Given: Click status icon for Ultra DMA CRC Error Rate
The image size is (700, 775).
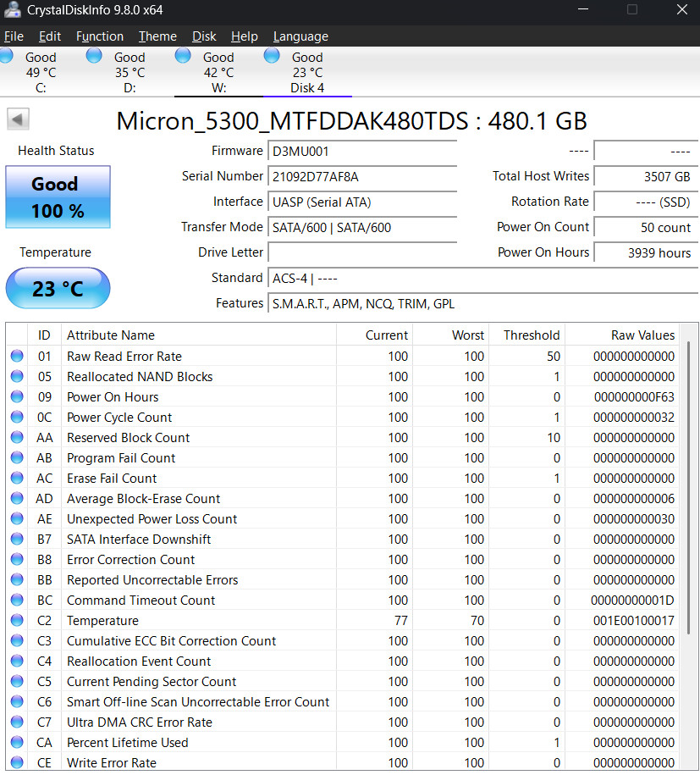Looking at the screenshot, I should [x=17, y=722].
